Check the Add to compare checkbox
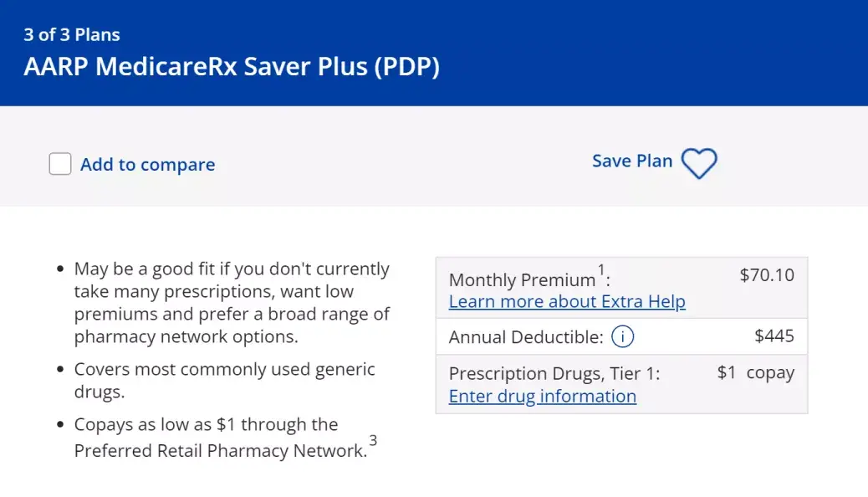The width and height of the screenshot is (868, 497). (60, 164)
